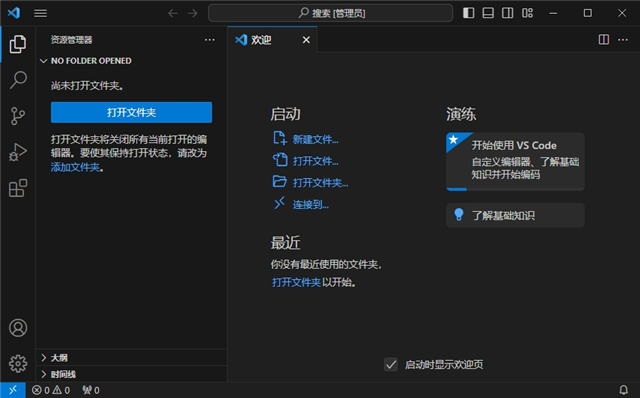
Task: Open the Search view in activity bar
Action: click(18, 80)
